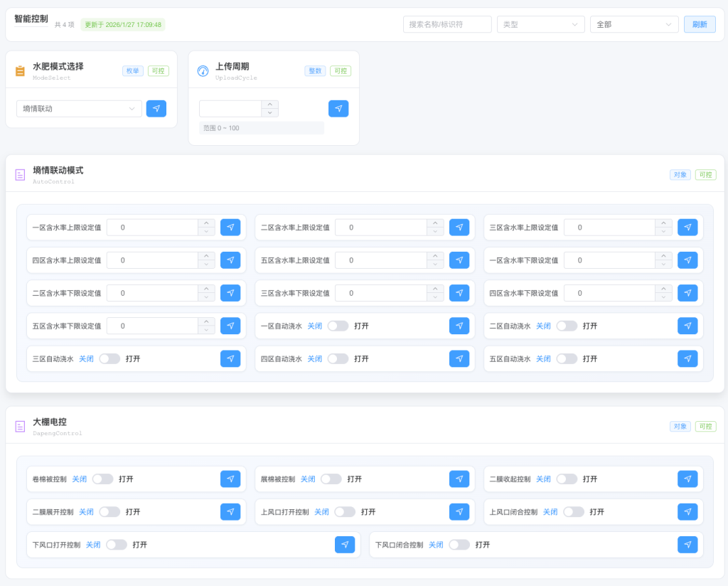728x586 pixels.
Task: Toggle the 二区自动浇水 switch
Action: [567, 326]
